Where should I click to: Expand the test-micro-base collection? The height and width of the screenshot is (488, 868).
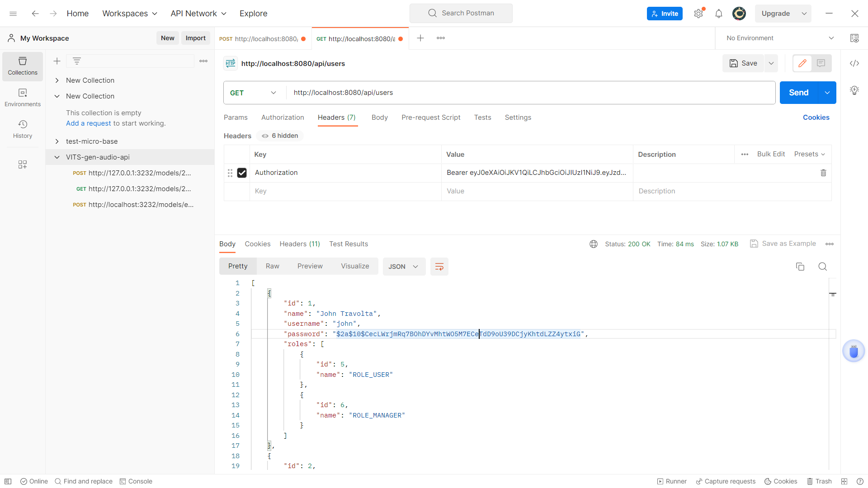pos(57,141)
